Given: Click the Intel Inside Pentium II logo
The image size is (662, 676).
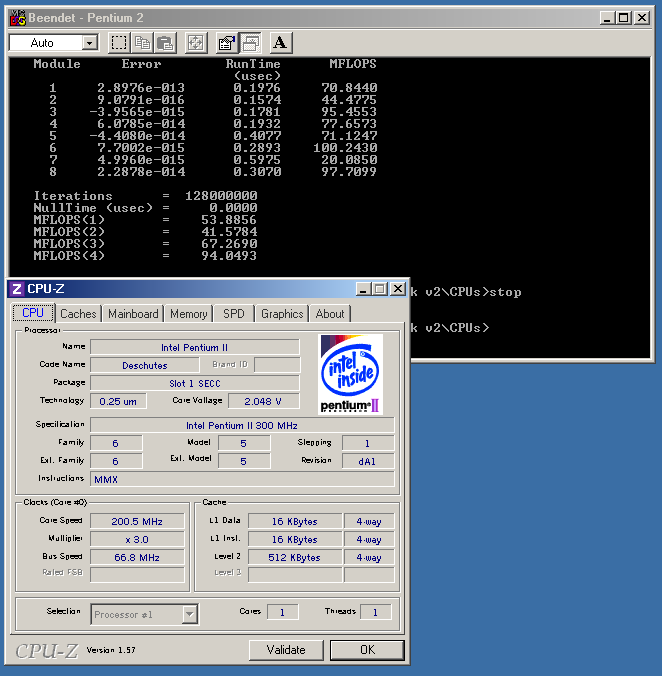Looking at the screenshot, I should (350, 374).
